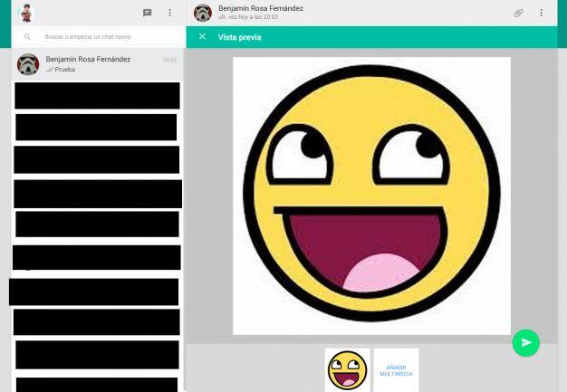Image resolution: width=567 pixels, height=392 pixels.
Task: Start a new chat with message icon
Action: (147, 13)
